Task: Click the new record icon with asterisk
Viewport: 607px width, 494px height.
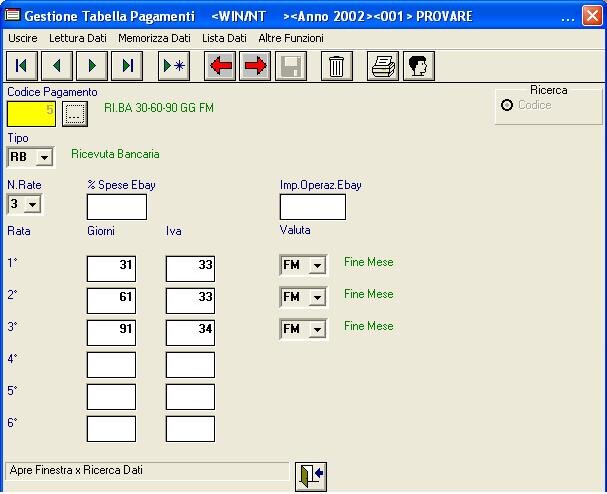Action: (x=174, y=66)
